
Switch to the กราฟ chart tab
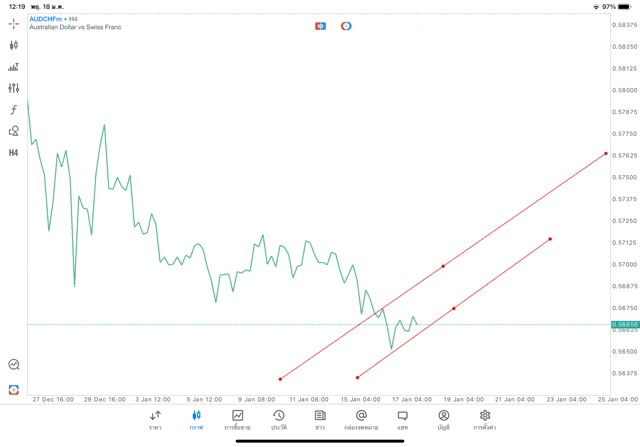point(196,420)
